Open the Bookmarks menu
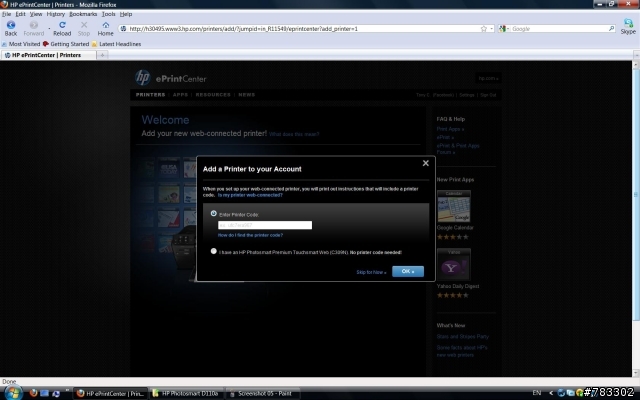Screen dimensions: 640x400 point(83,14)
